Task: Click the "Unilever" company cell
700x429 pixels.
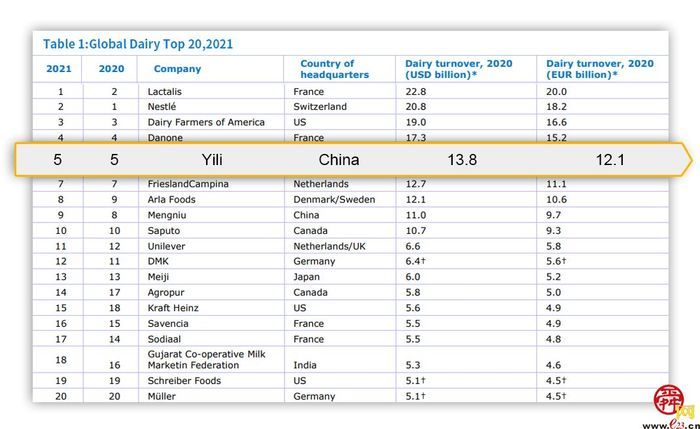Action: 166,246
